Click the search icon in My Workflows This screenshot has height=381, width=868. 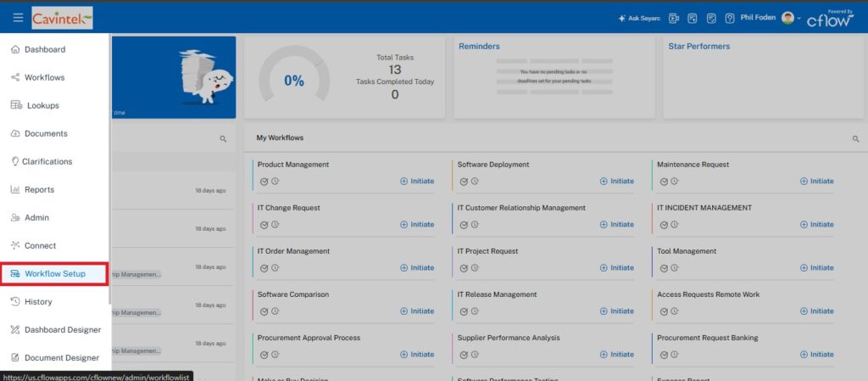[855, 138]
